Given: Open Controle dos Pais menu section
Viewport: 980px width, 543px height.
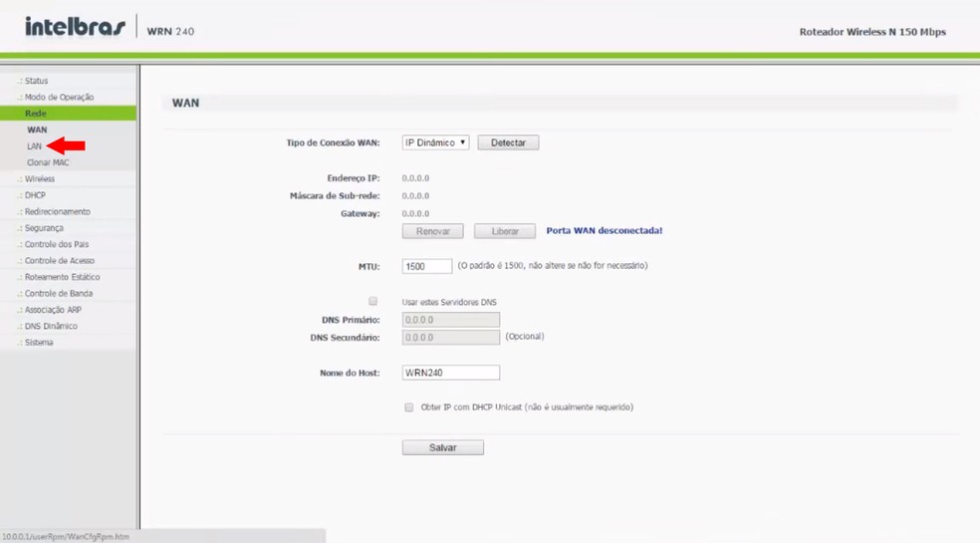Looking at the screenshot, I should point(56,244).
